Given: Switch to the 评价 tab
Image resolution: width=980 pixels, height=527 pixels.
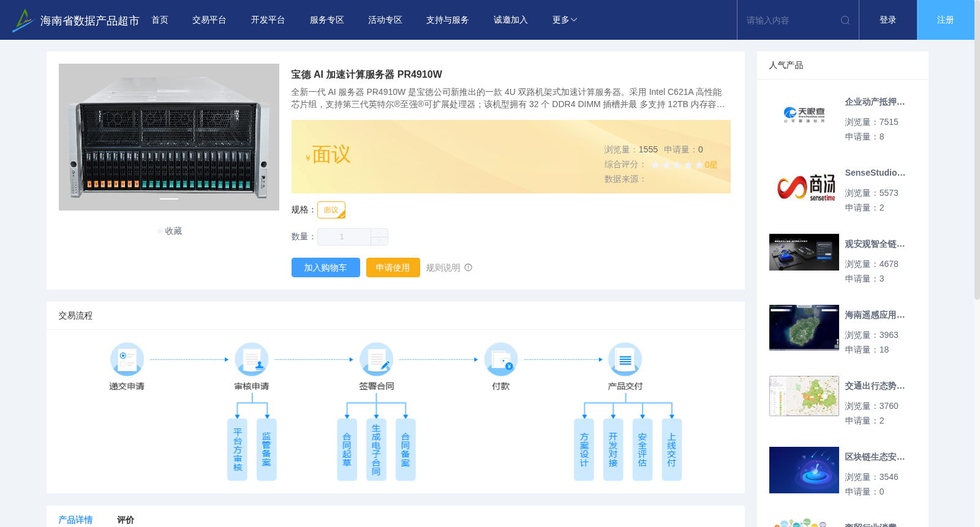Looking at the screenshot, I should [x=126, y=520].
